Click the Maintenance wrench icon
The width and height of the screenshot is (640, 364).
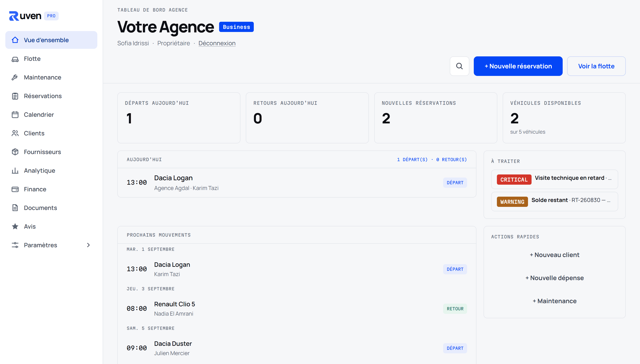(15, 77)
